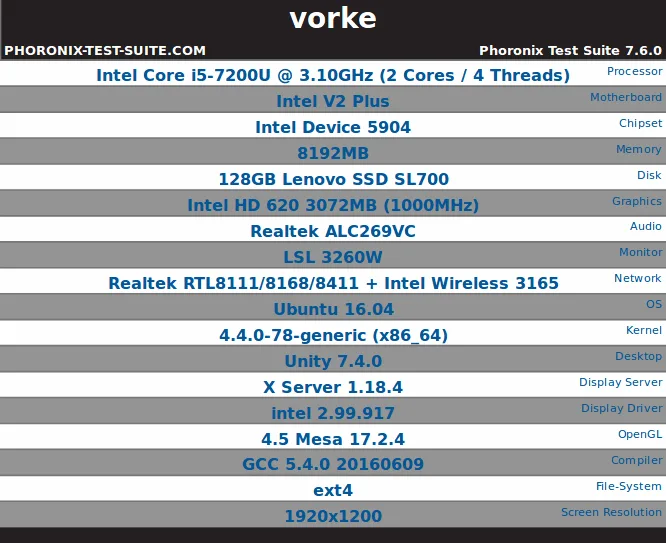Select '1920x1200' resolution value
Viewport: 666px width, 543px height.
pyautogui.click(x=333, y=516)
